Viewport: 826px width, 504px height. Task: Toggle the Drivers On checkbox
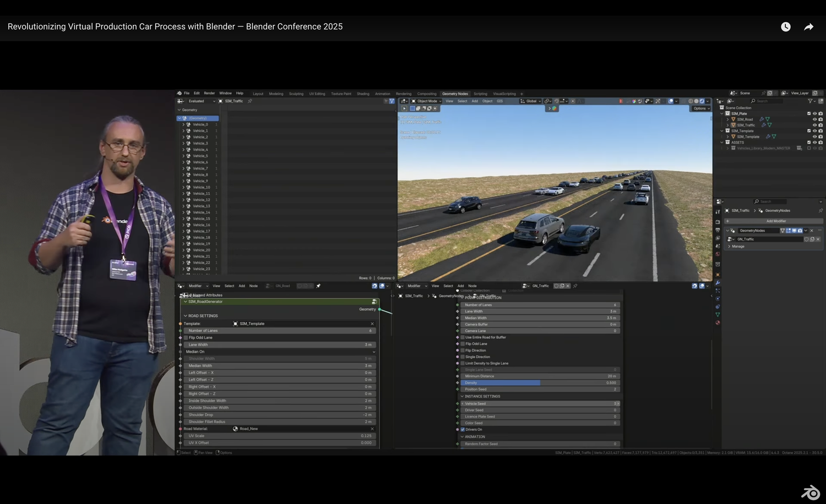[x=463, y=430]
